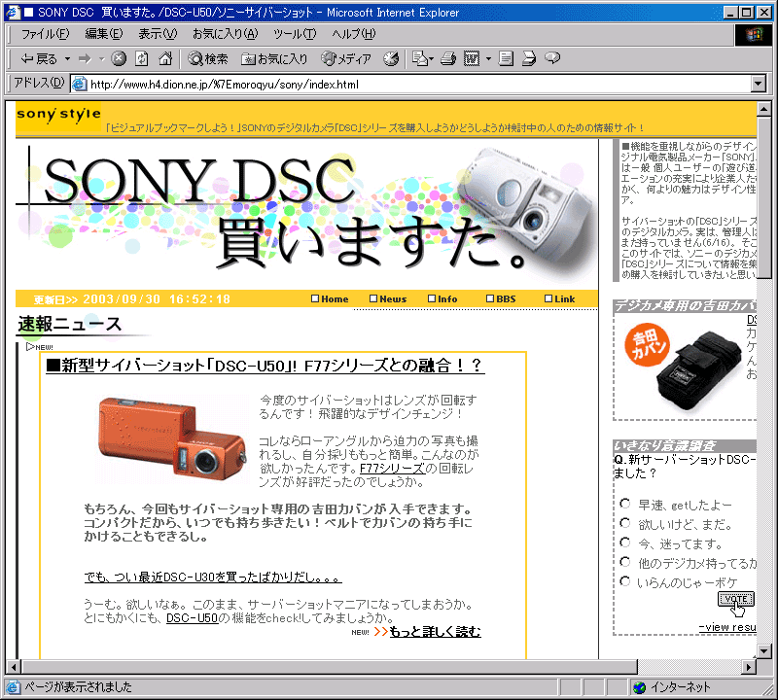Image resolution: width=778 pixels, height=700 pixels.
Task: Open the 編集(E) menu
Action: point(104,34)
